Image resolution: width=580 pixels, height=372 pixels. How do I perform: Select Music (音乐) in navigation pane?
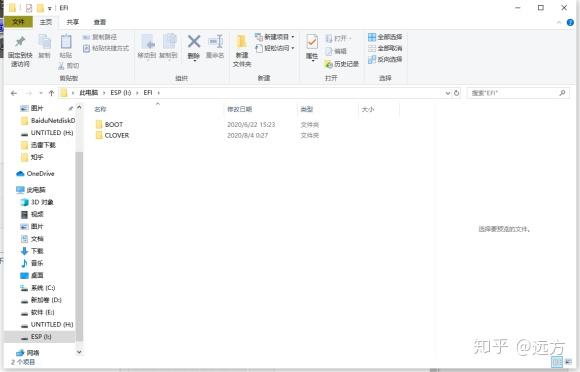[x=33, y=263]
